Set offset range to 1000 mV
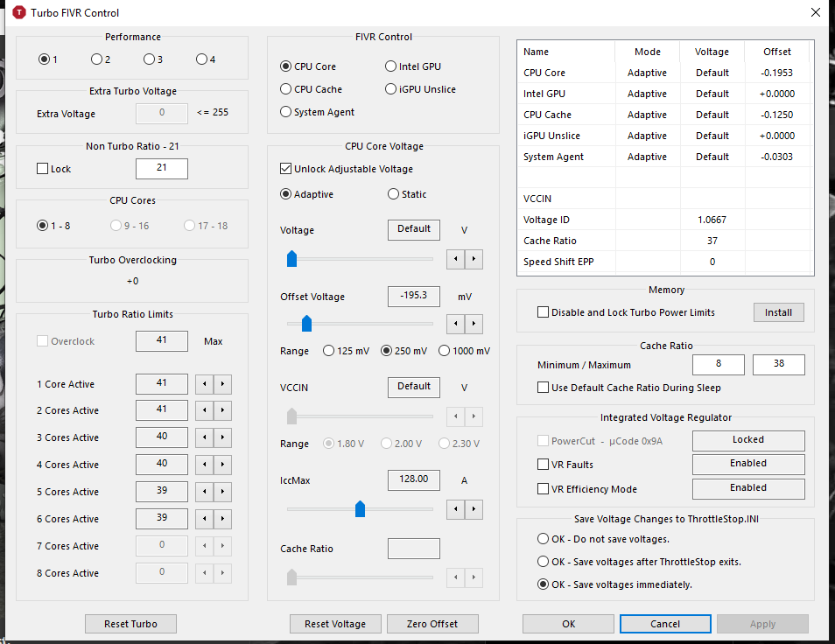Viewport: 835px width, 644px height. point(465,351)
